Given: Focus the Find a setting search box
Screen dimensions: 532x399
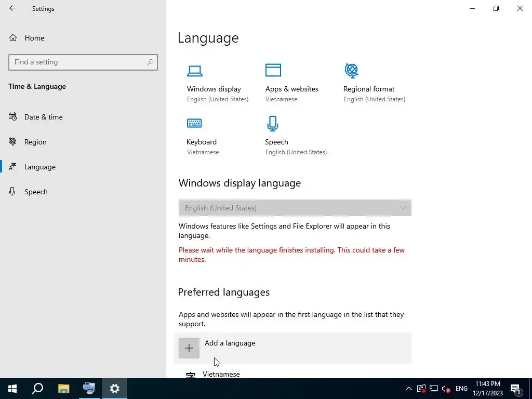Looking at the screenshot, I should 83,62.
